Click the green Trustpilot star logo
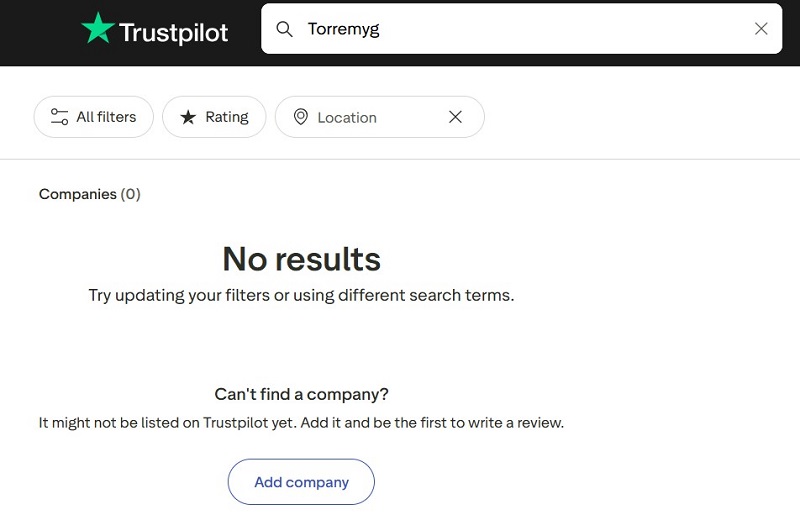Screen dimensions: 800x520 [x=98, y=29]
